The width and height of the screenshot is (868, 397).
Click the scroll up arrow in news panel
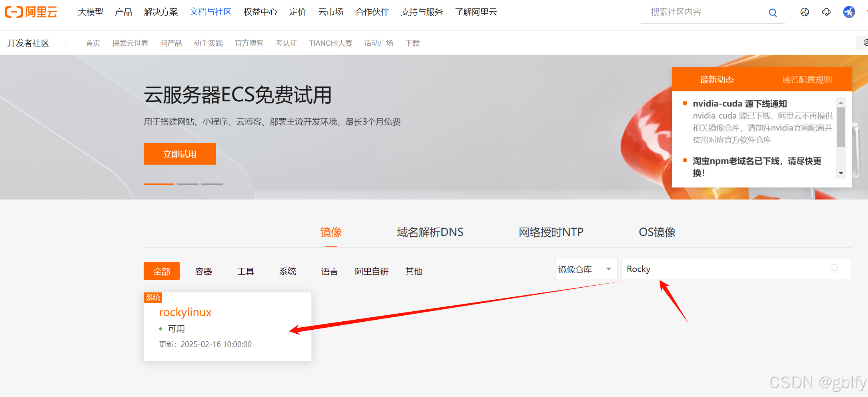[841, 103]
